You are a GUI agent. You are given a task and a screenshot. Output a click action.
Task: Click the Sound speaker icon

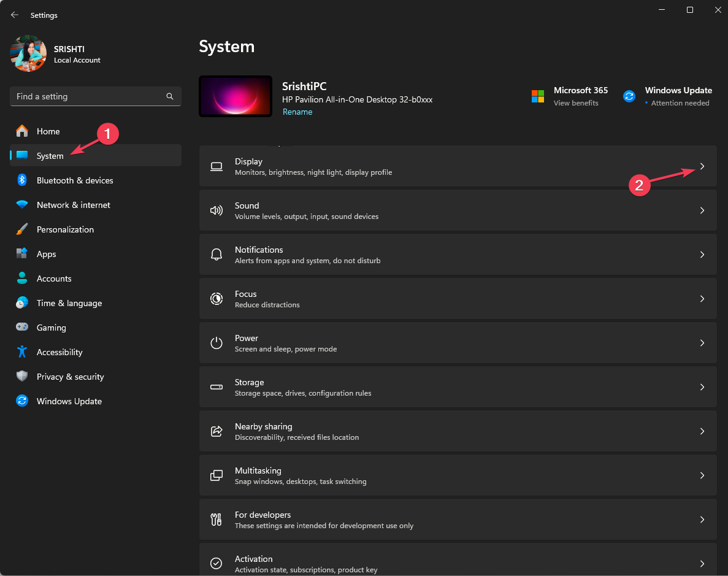click(x=216, y=210)
